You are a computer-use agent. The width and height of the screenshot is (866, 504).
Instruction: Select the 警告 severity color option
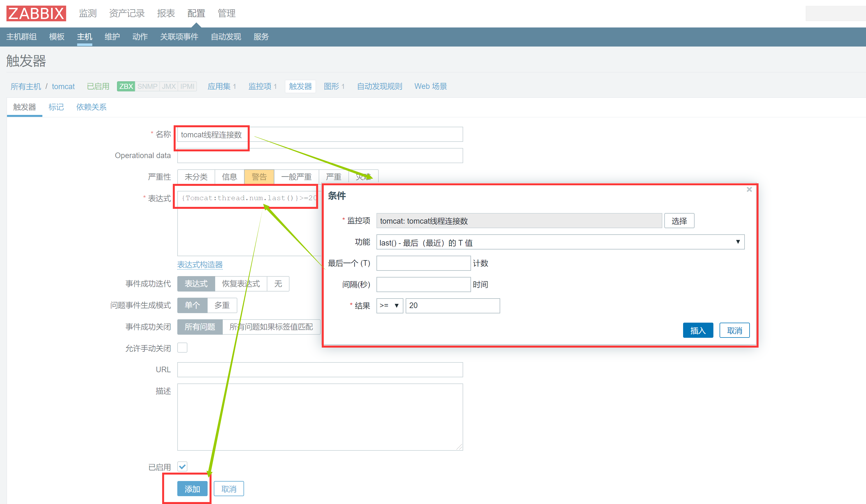pos(259,177)
